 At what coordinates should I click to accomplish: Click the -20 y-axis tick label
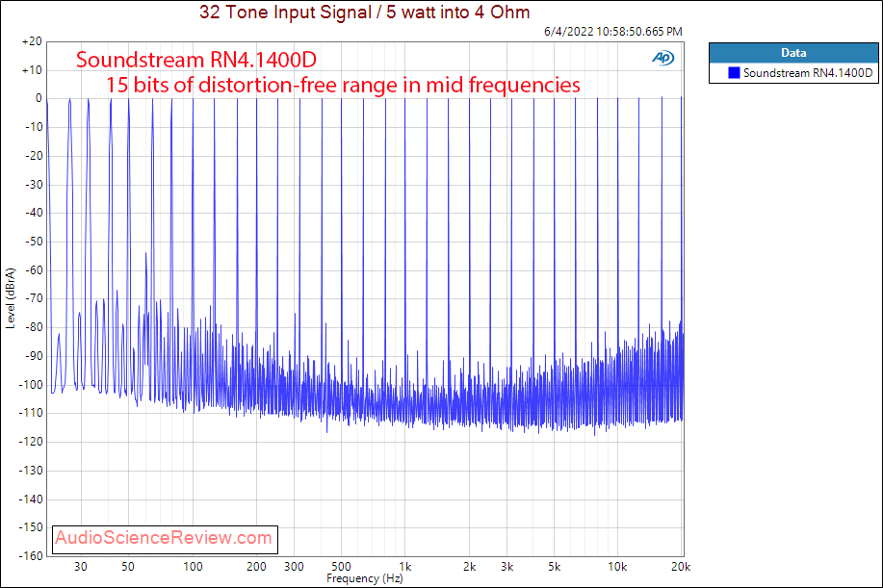click(34, 156)
